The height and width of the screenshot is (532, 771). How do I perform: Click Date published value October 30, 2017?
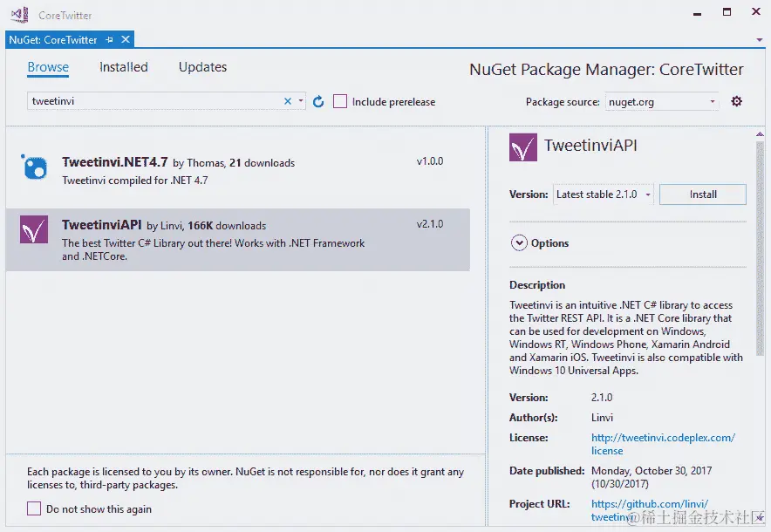652,477
